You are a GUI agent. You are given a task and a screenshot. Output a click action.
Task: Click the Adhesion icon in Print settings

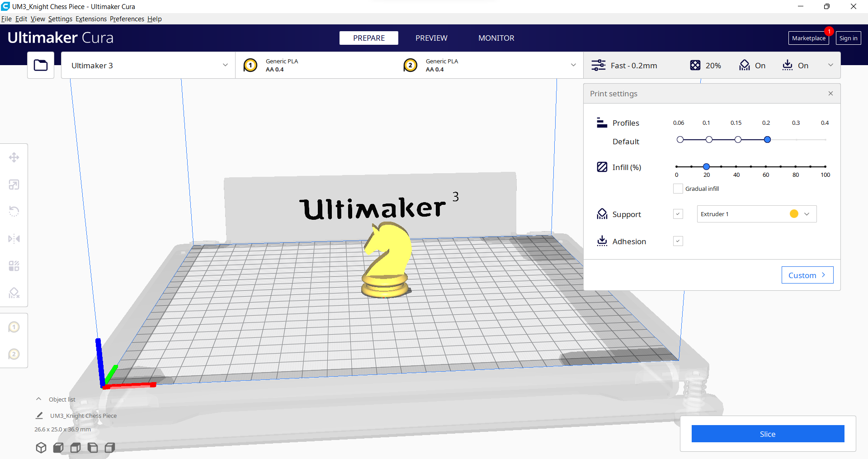(x=602, y=241)
